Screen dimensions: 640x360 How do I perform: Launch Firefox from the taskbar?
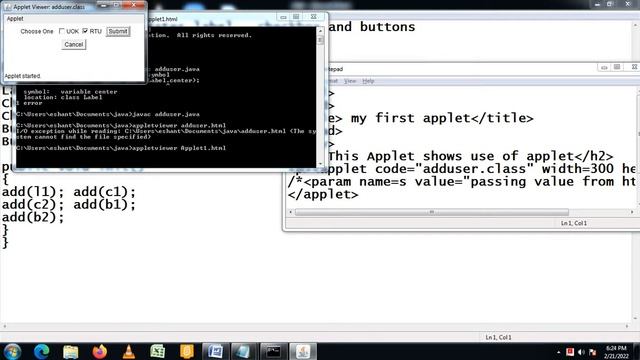tap(100, 351)
